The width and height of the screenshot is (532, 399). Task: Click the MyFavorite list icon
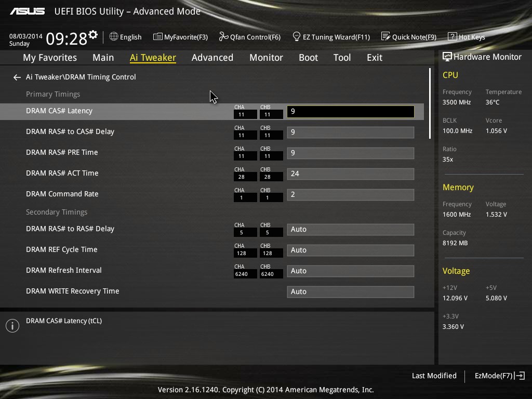click(157, 37)
